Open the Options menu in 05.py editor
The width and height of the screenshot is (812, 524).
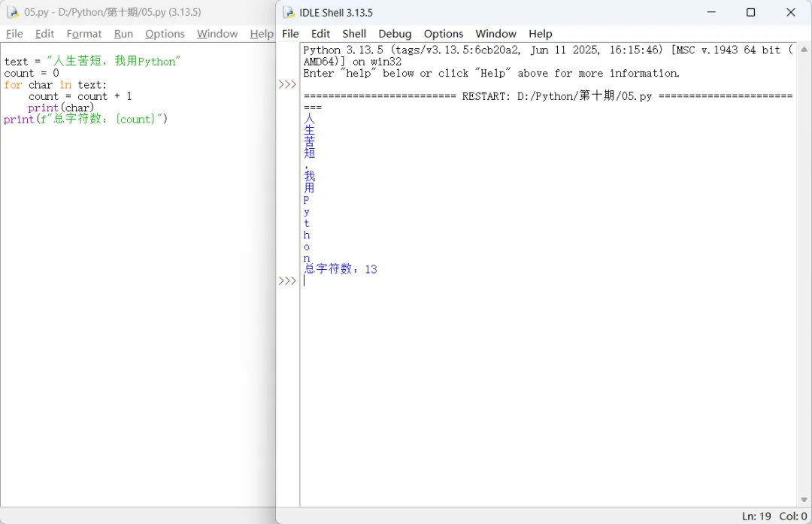[165, 34]
